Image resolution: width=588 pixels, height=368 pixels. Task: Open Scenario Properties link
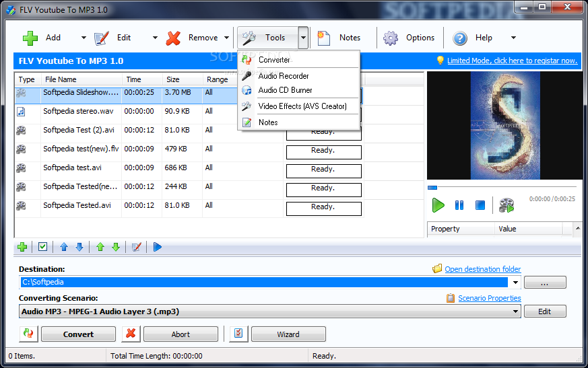click(x=490, y=298)
